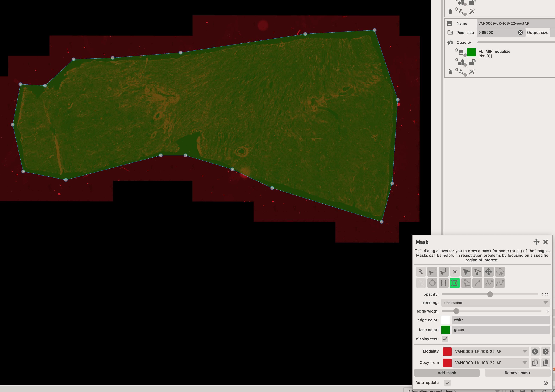Select the rectangle shape drawing tool
This screenshot has width=555, height=392.
[x=444, y=283]
